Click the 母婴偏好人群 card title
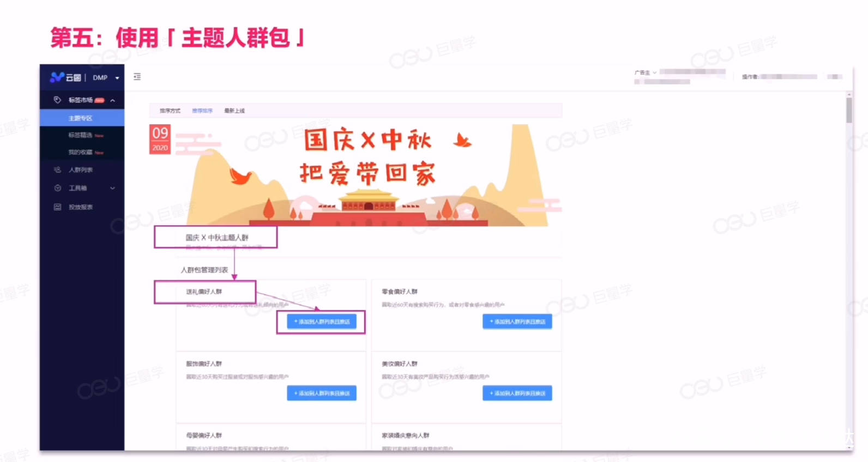This screenshot has height=462, width=868. pyautogui.click(x=204, y=435)
